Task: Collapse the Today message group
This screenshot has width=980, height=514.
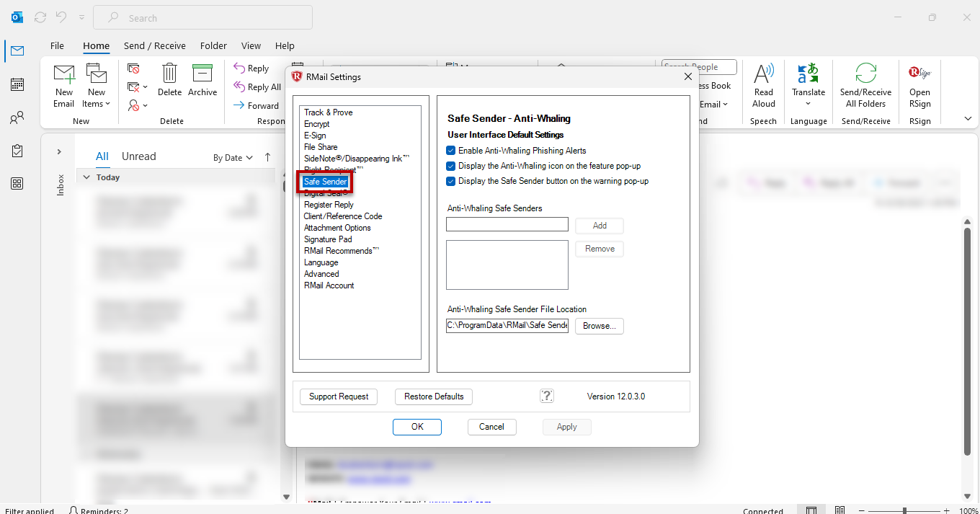Action: click(x=86, y=177)
